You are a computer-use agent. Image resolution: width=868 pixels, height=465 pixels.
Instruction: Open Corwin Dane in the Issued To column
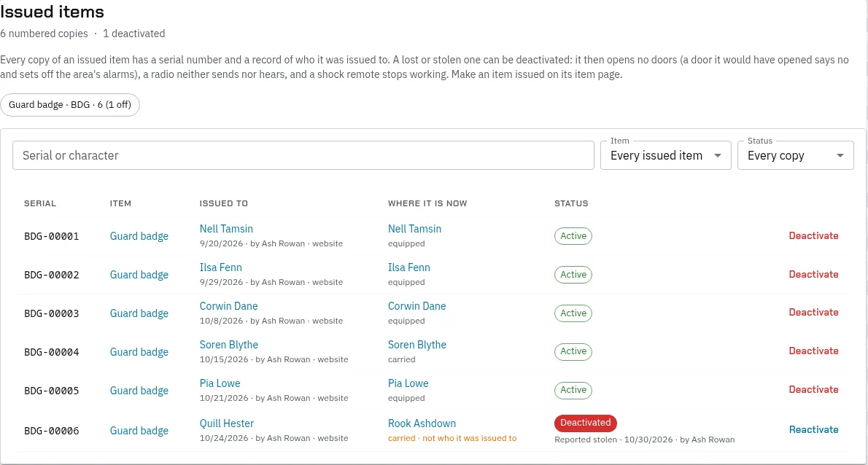pos(228,306)
